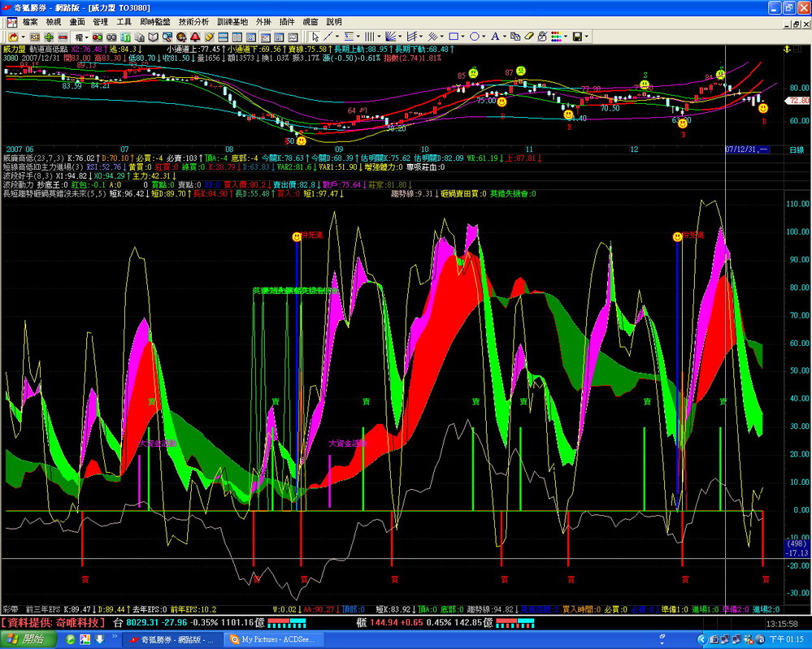Viewport: 812px width, 649px height.
Task: Open the 技術分析 menu
Action: pos(193,22)
